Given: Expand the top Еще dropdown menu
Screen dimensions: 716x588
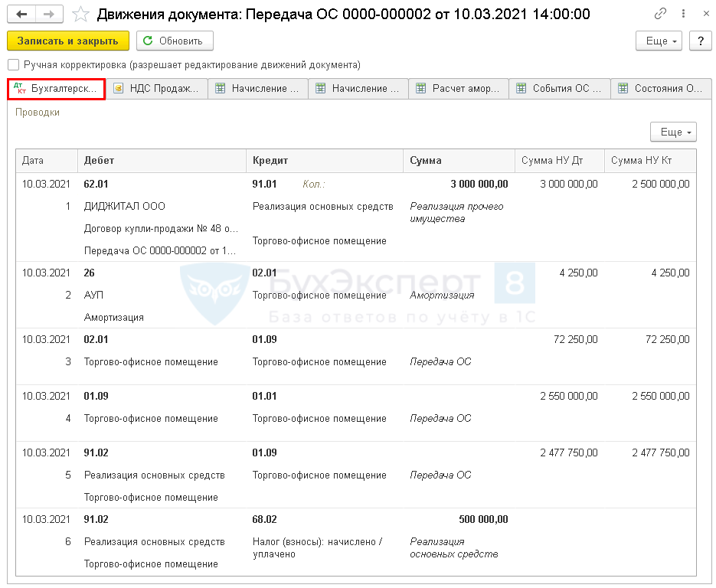Looking at the screenshot, I should (x=662, y=41).
